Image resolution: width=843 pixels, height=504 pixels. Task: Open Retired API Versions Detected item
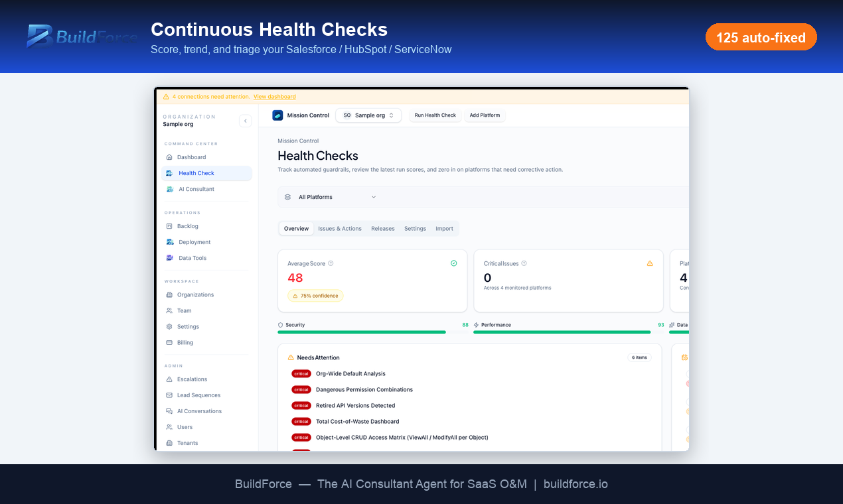point(355,406)
